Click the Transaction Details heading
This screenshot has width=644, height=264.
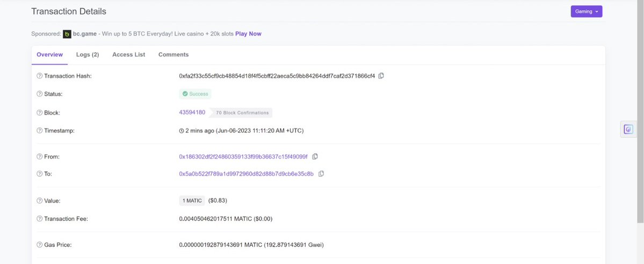69,11
